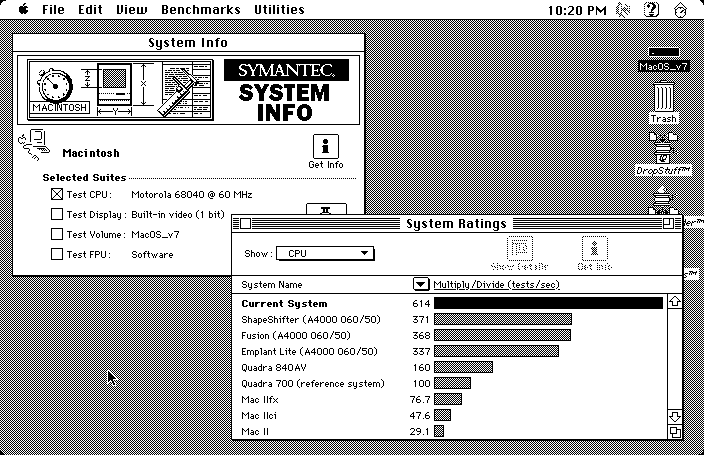Open the Utilities menu
Viewport: 704px width, 455px height.
click(279, 9)
